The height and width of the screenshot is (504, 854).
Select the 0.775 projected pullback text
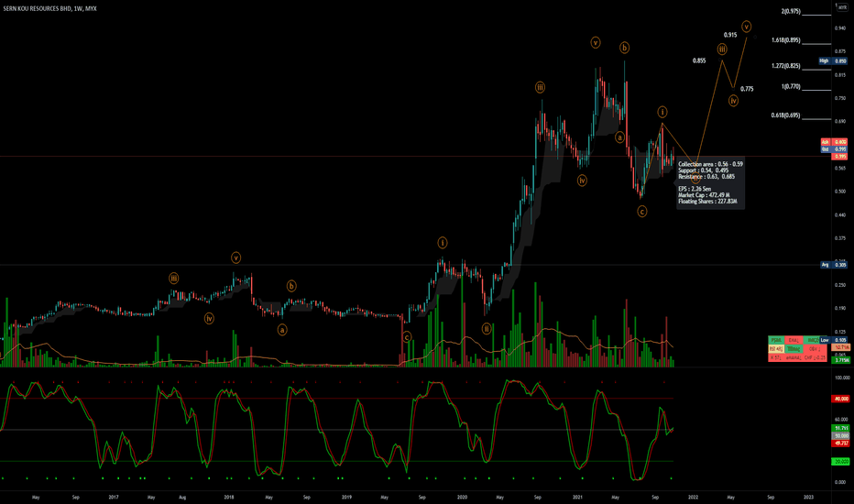pyautogui.click(x=748, y=89)
